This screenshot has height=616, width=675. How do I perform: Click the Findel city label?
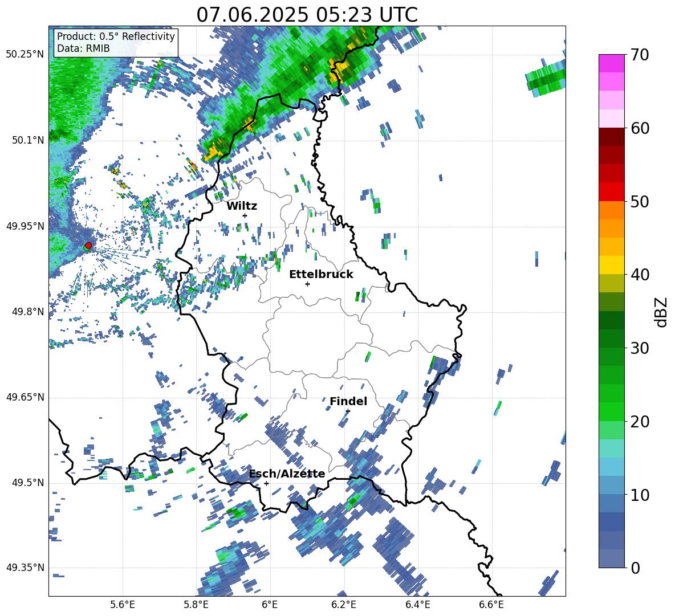[348, 401]
